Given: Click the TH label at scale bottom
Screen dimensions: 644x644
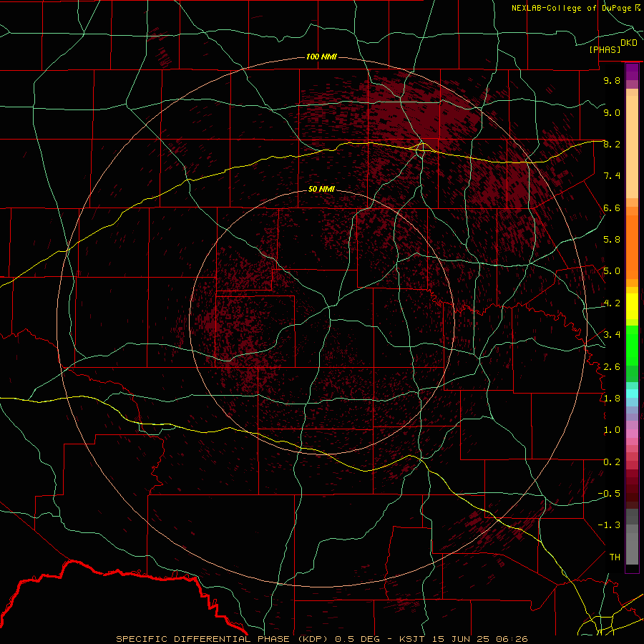Looking at the screenshot, I should (615, 557).
